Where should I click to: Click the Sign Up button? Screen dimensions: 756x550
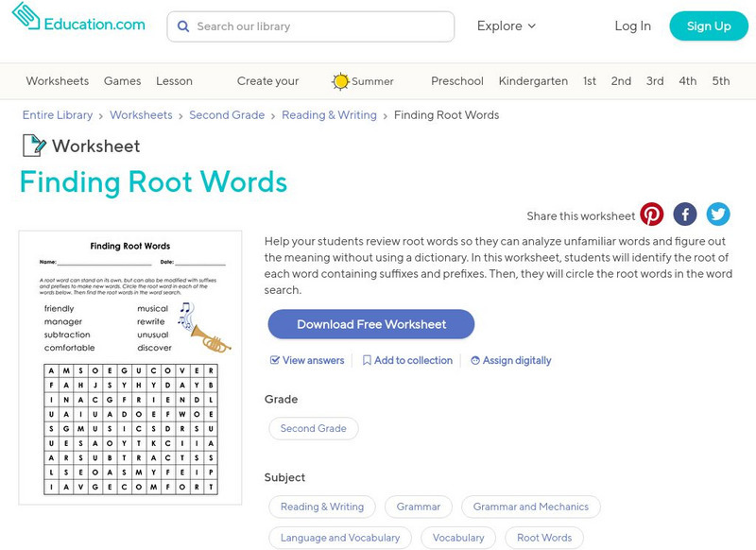click(x=708, y=26)
